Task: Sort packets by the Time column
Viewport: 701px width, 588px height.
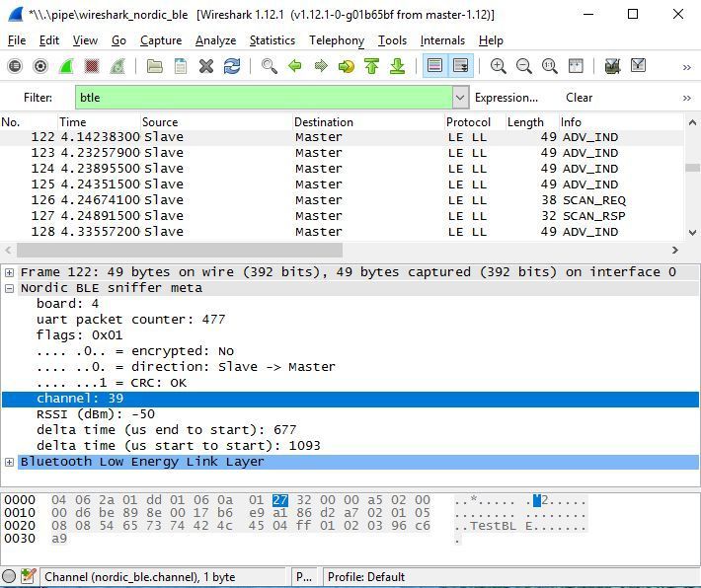Action: coord(100,122)
